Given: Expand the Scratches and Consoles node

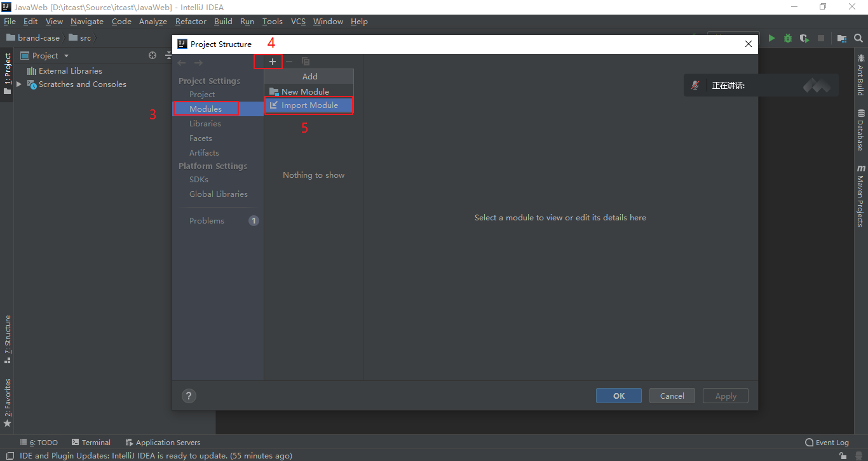Looking at the screenshot, I should [19, 84].
